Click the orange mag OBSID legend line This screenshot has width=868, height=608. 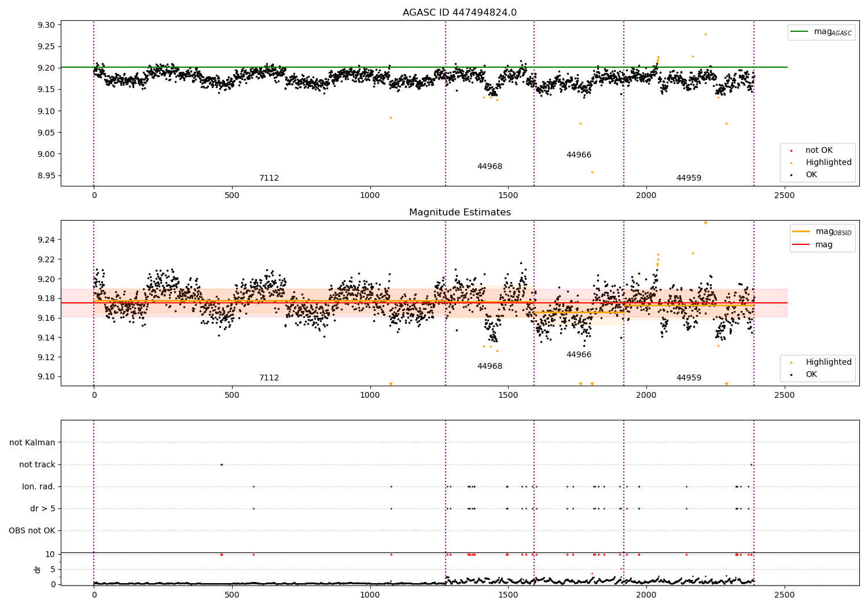tap(801, 232)
